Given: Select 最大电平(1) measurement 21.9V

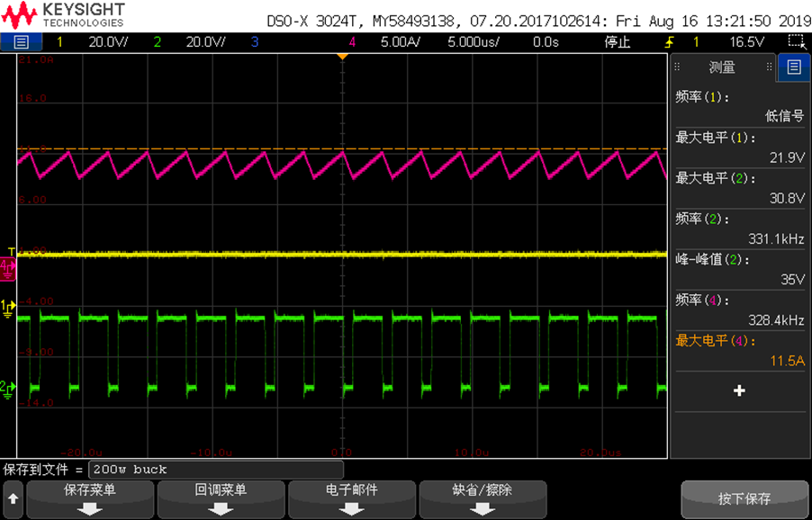Looking at the screenshot, I should pos(740,148).
